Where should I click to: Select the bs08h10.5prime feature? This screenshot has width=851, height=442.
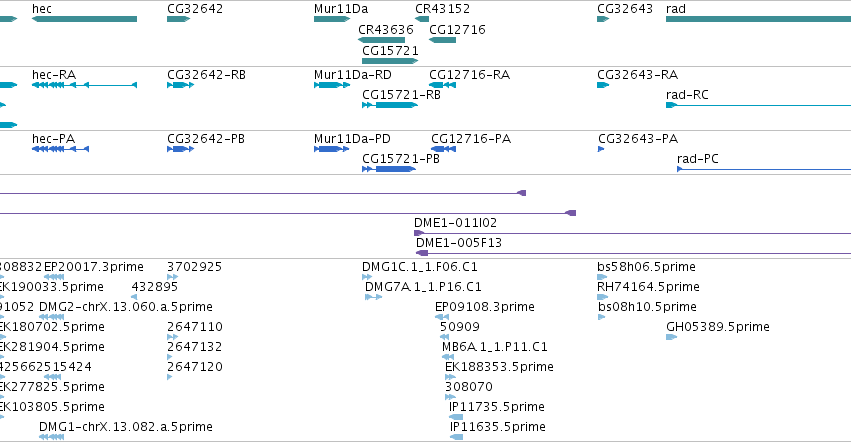tap(601, 317)
